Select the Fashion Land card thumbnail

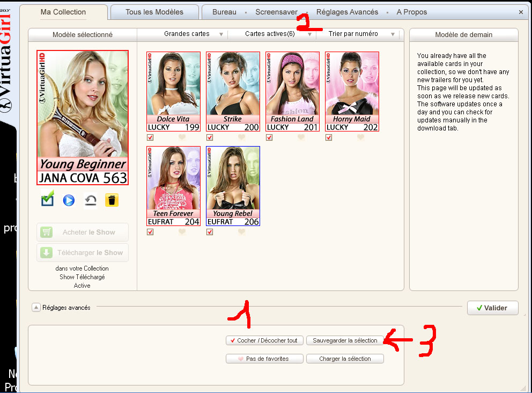pyautogui.click(x=292, y=91)
